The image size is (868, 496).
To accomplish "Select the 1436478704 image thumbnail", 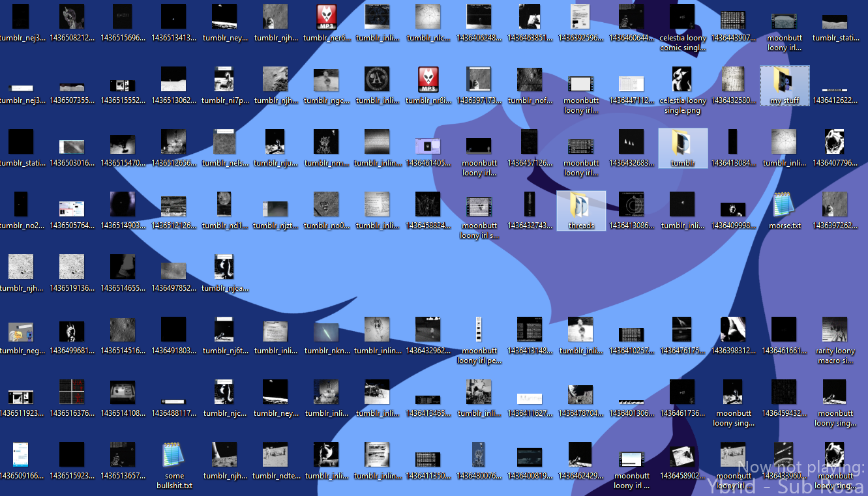I will click(581, 395).
